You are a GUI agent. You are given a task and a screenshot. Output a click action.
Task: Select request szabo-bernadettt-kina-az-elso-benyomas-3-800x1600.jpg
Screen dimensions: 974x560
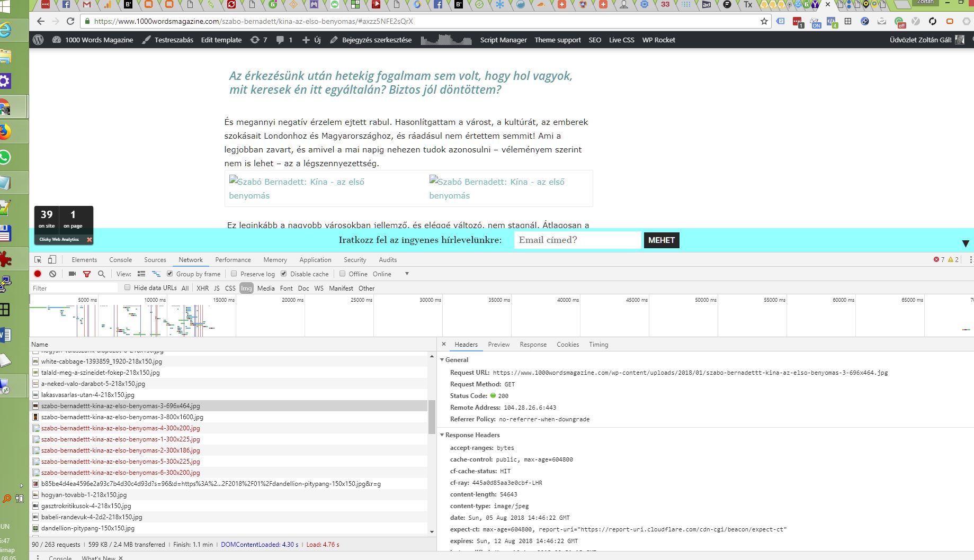tap(228, 417)
